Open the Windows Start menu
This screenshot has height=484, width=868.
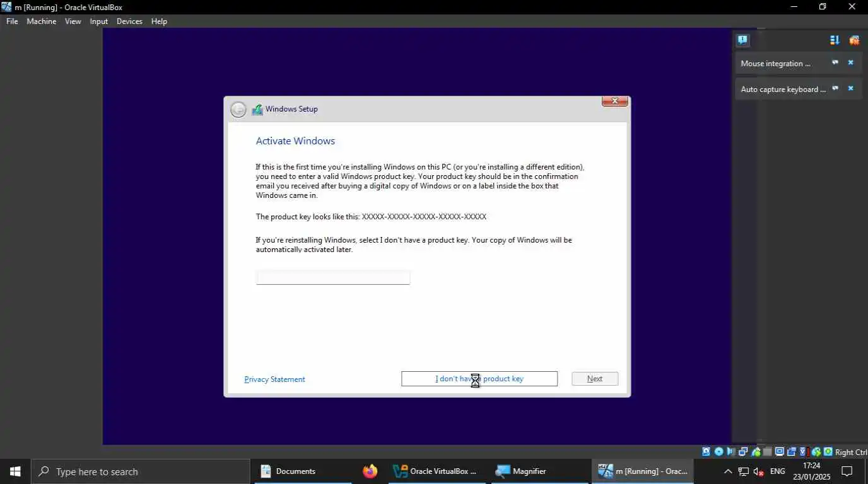click(x=15, y=471)
